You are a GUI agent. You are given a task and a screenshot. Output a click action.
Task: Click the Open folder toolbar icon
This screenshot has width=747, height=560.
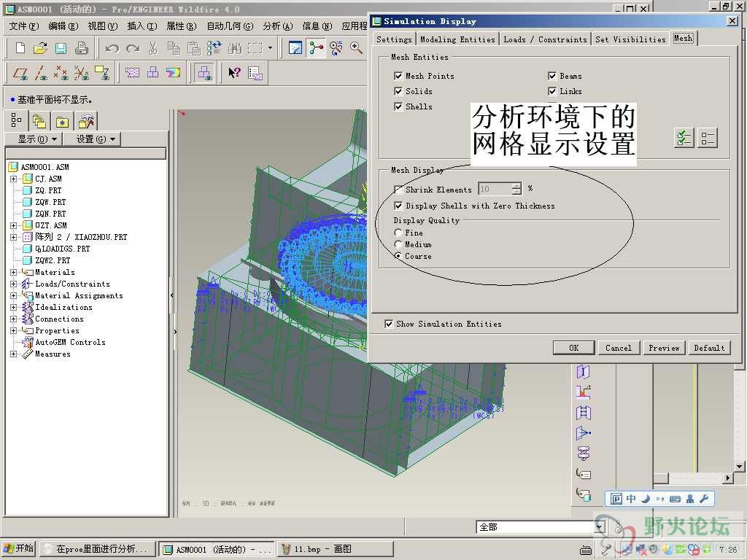41,48
